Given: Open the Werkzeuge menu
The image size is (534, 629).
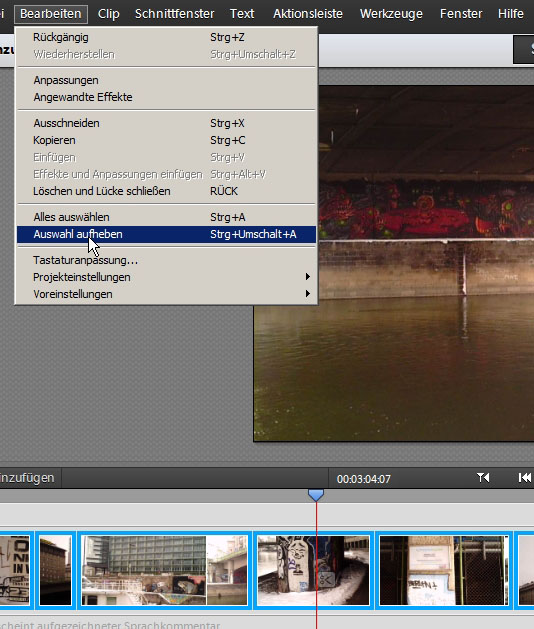Looking at the screenshot, I should click(391, 14).
